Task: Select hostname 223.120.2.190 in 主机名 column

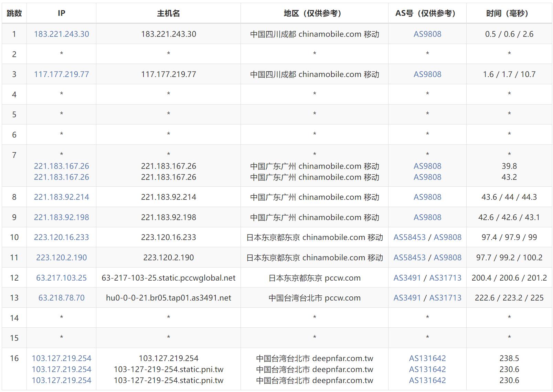Action: click(169, 258)
